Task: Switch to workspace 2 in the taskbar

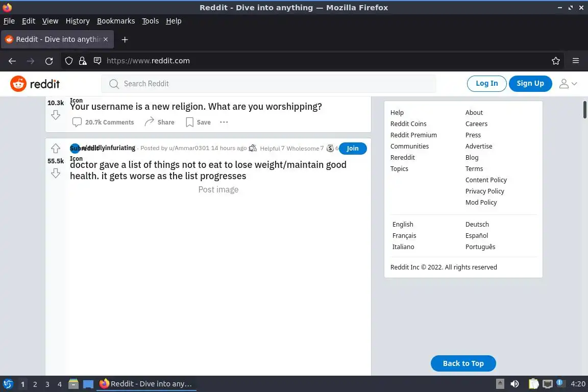Action: pos(35,384)
